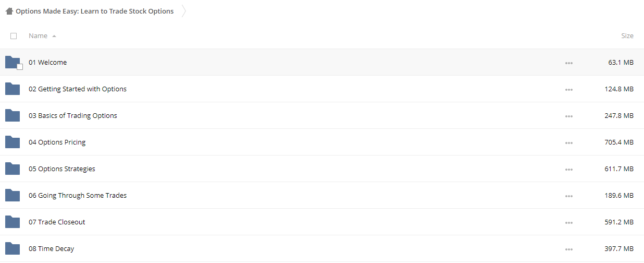Open the 05 Options Strategies folder name
The height and width of the screenshot is (263, 644).
[x=62, y=169]
